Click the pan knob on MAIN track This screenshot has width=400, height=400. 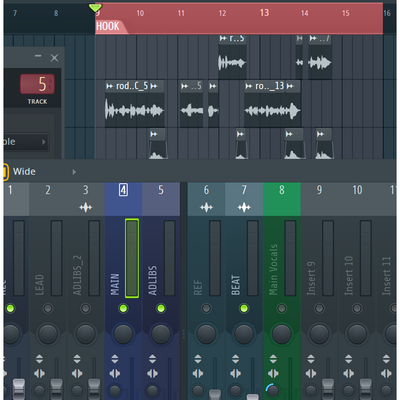coord(123,334)
